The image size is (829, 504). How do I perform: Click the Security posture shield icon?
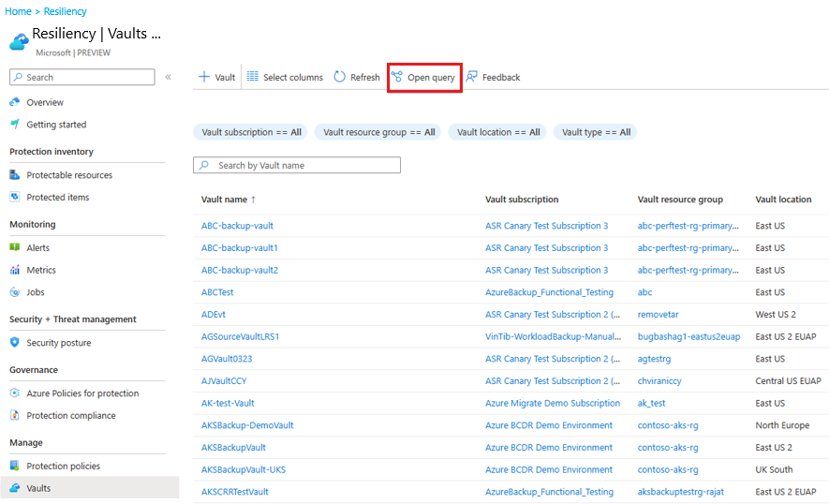click(15, 342)
